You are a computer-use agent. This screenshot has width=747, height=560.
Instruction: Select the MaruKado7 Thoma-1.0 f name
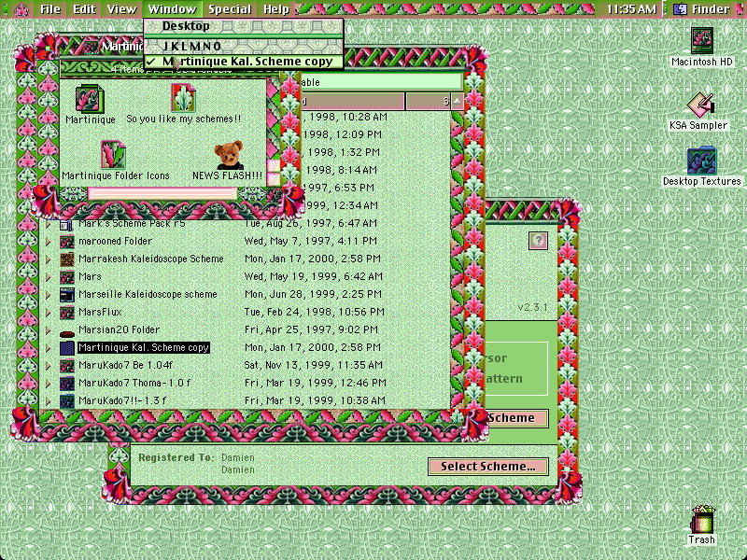134,384
